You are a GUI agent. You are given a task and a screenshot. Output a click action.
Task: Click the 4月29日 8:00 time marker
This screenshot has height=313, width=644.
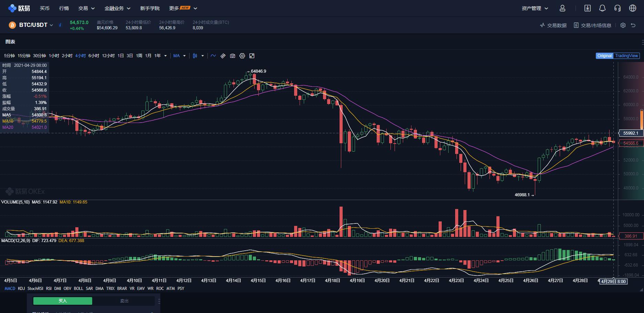(613, 281)
